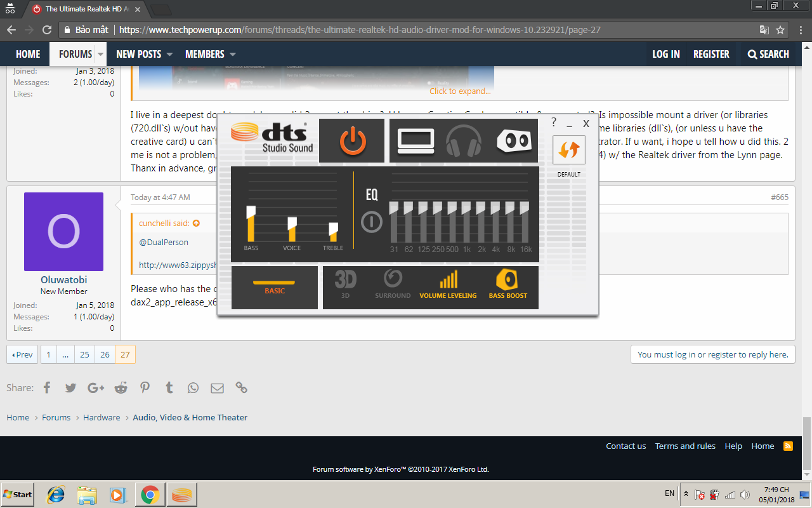
Task: Share thread by email
Action: point(217,388)
